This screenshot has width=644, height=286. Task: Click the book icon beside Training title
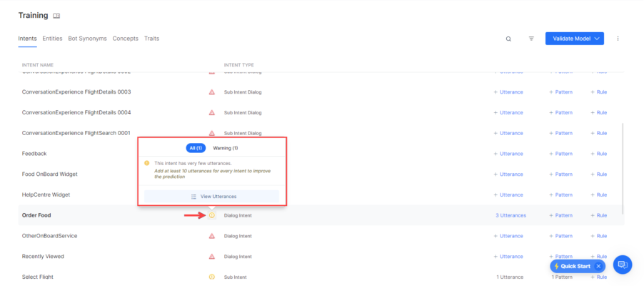pyautogui.click(x=57, y=16)
